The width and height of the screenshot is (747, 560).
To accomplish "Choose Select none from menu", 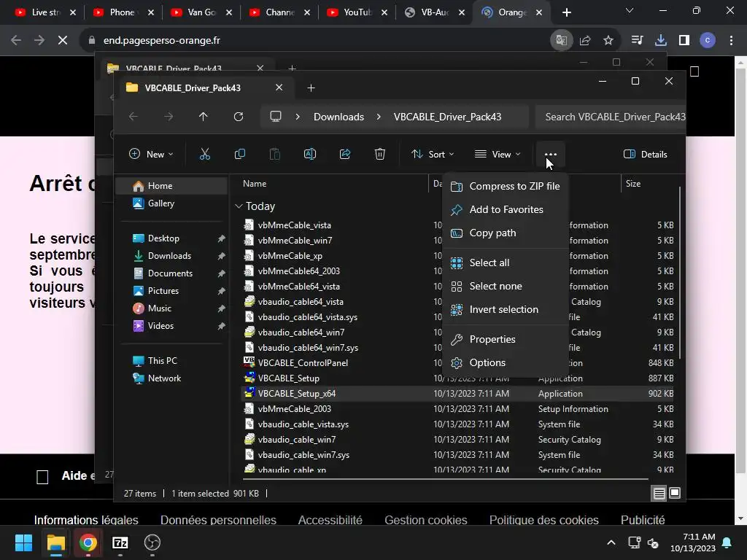I will point(506,286).
